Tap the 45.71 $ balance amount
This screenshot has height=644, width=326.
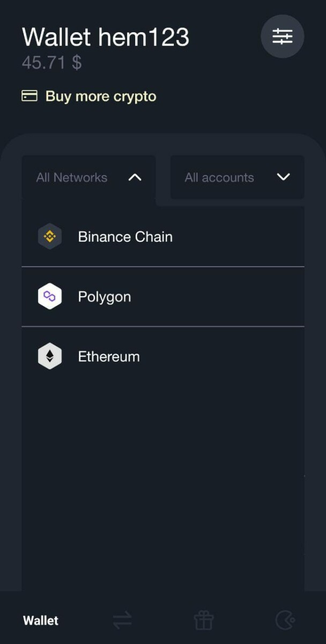click(51, 63)
